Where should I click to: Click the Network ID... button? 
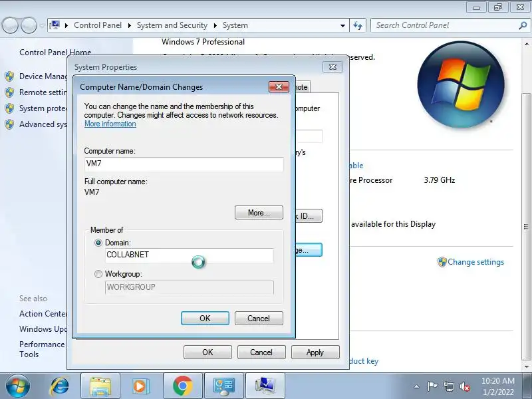click(x=309, y=215)
